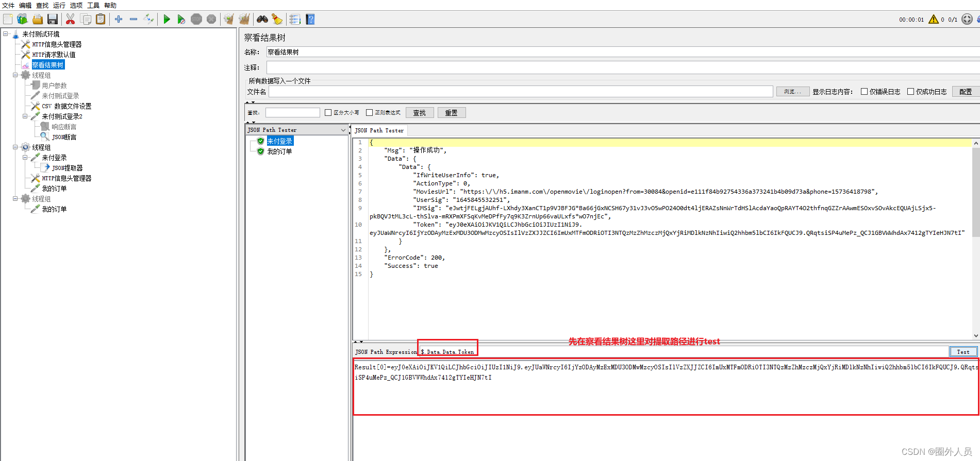Start the test with the green play icon
This screenshot has width=980, height=461.
pos(167,19)
